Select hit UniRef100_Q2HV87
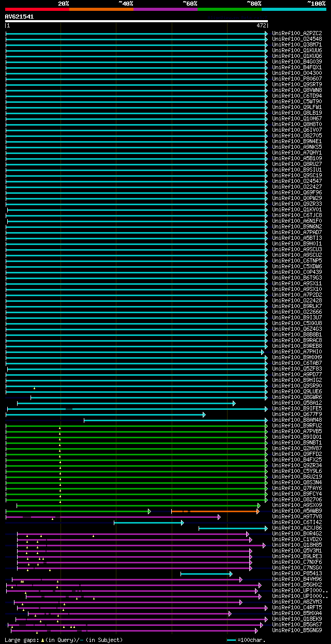The width and height of the screenshot is (331, 644). pos(297,449)
